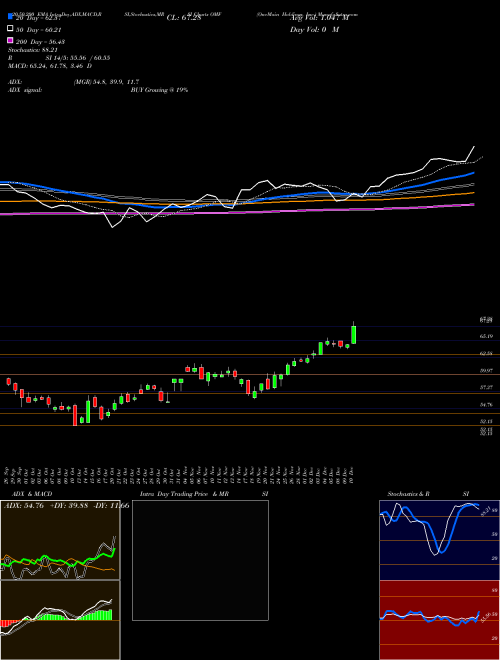Click the 'MACD: 63.24, 61.78, 3.46 D' line

click(50, 66)
